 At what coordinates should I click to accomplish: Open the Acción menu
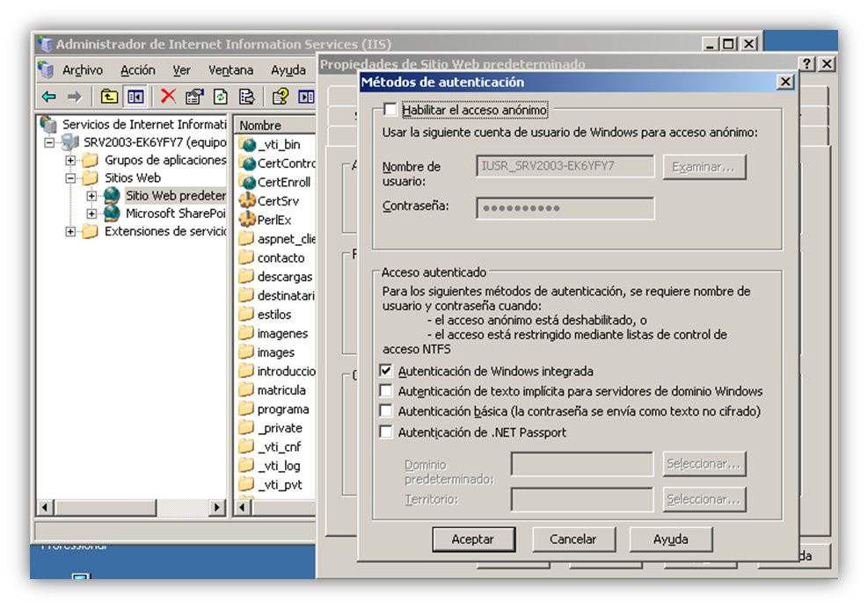point(138,70)
